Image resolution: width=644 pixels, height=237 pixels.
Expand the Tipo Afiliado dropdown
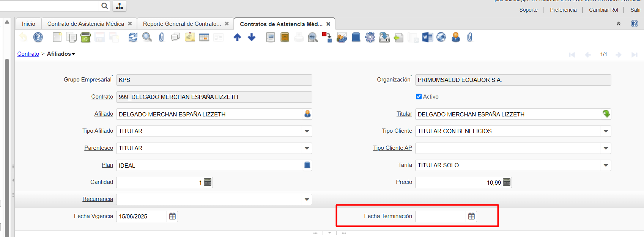[307, 131]
